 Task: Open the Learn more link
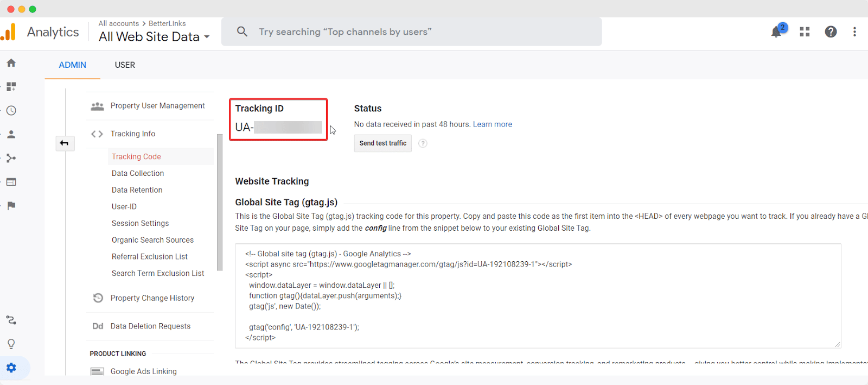tap(492, 124)
